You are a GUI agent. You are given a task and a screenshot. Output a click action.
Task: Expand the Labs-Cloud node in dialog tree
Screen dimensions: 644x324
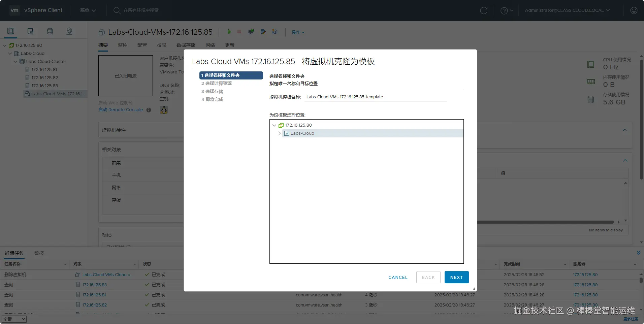(280, 133)
